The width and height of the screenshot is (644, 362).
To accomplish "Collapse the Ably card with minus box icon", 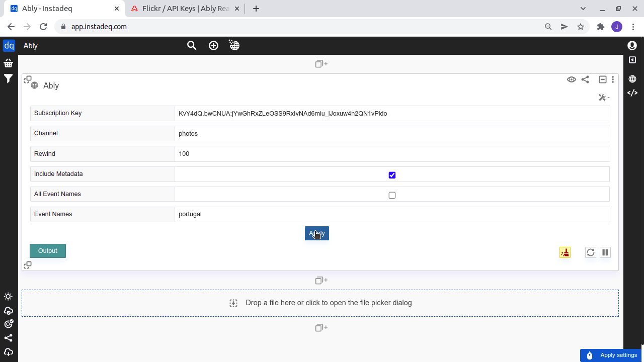I will [603, 79].
